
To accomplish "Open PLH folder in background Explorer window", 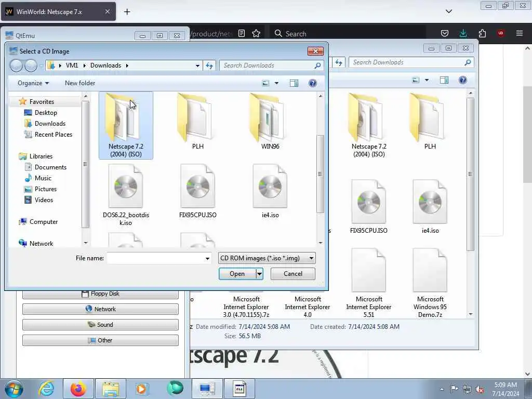I will pyautogui.click(x=430, y=122).
